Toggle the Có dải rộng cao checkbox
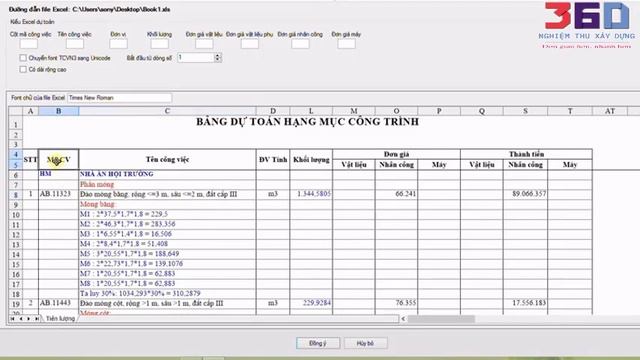 (23, 69)
